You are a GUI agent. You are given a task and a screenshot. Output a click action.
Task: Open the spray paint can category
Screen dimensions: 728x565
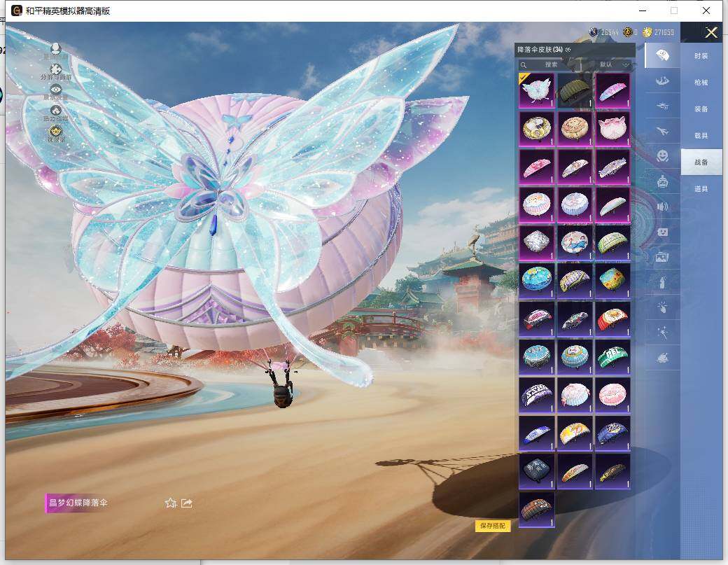[x=661, y=281]
